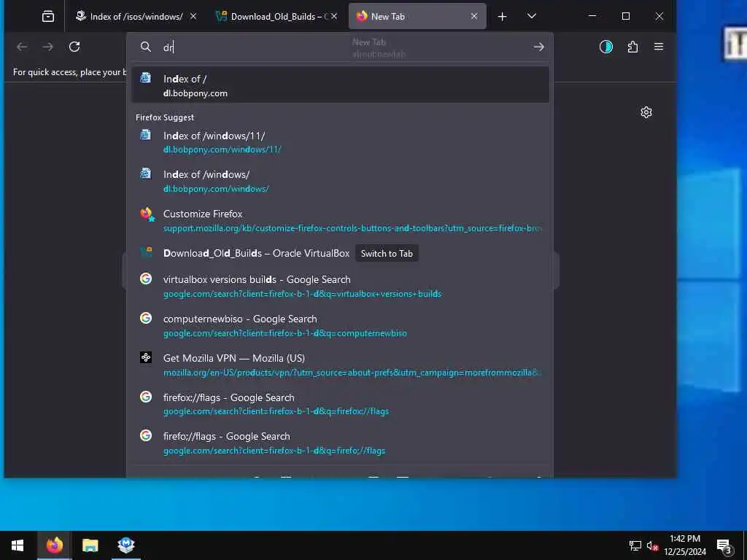Open the Firefox View icon in tab bar
This screenshot has height=560, width=747.
[48, 17]
